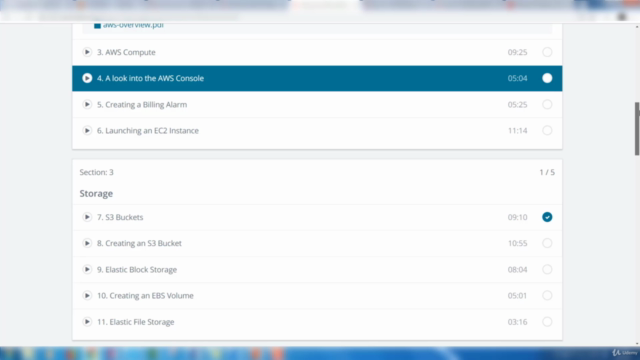Mark AWS Compute lecture as complete
640x360 pixels.
pos(547,52)
